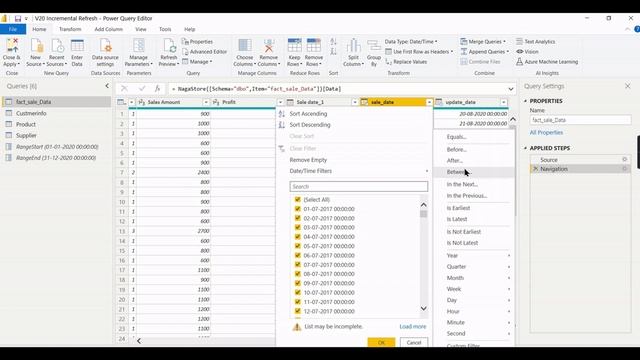Click the Remove Columns icon
640x360 pixels.
pos(269,52)
